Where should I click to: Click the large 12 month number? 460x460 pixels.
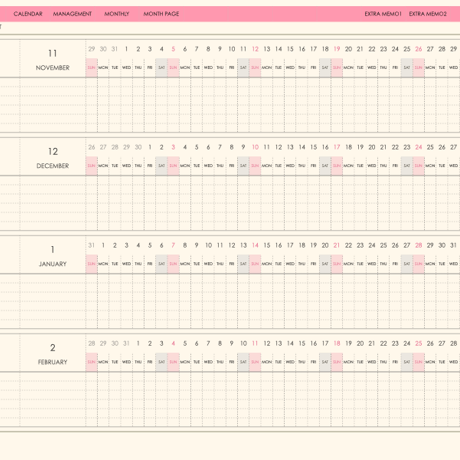tap(53, 152)
